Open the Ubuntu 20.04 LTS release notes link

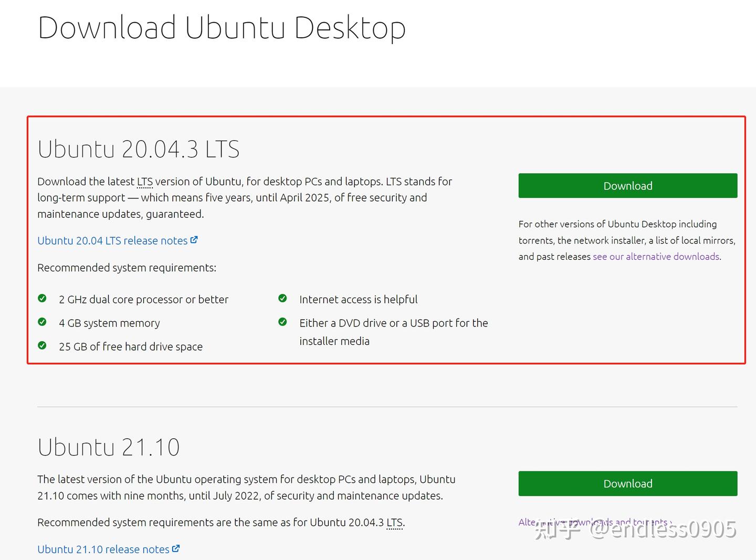pos(112,240)
